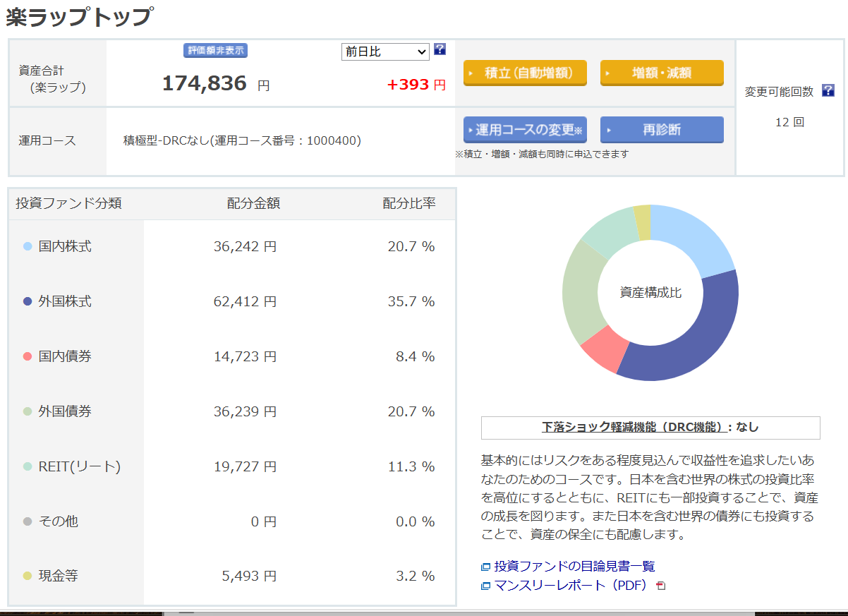Click the 国内株式 light-blue legend dot

pos(28,246)
